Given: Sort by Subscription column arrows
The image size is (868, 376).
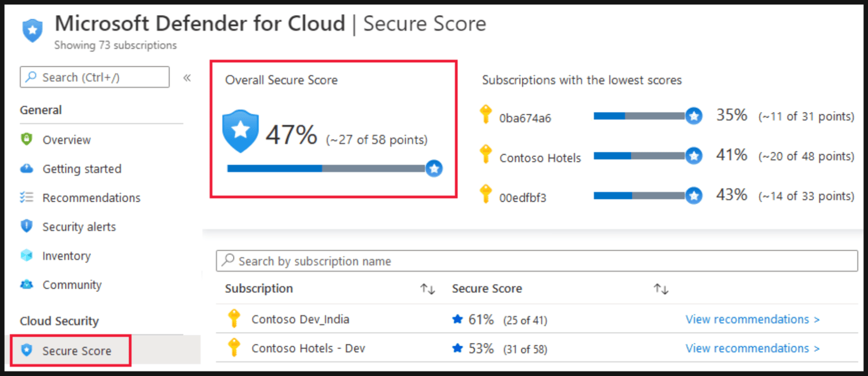Looking at the screenshot, I should pos(427,289).
